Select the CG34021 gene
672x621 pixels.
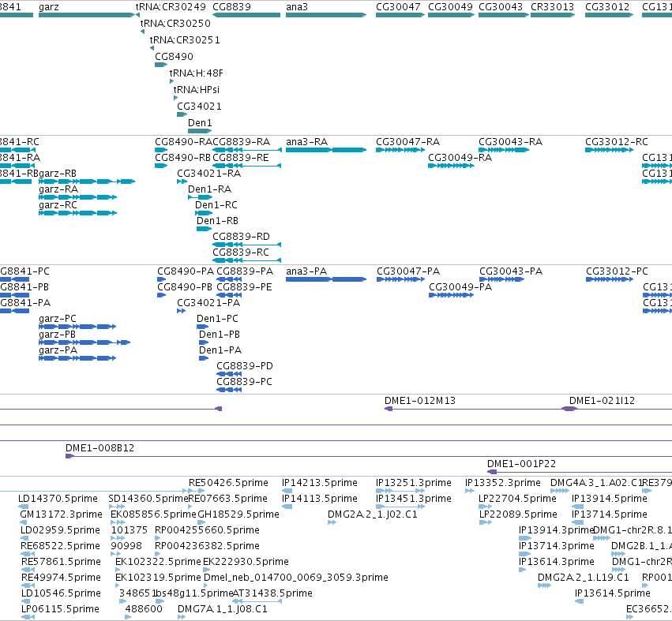click(182, 114)
